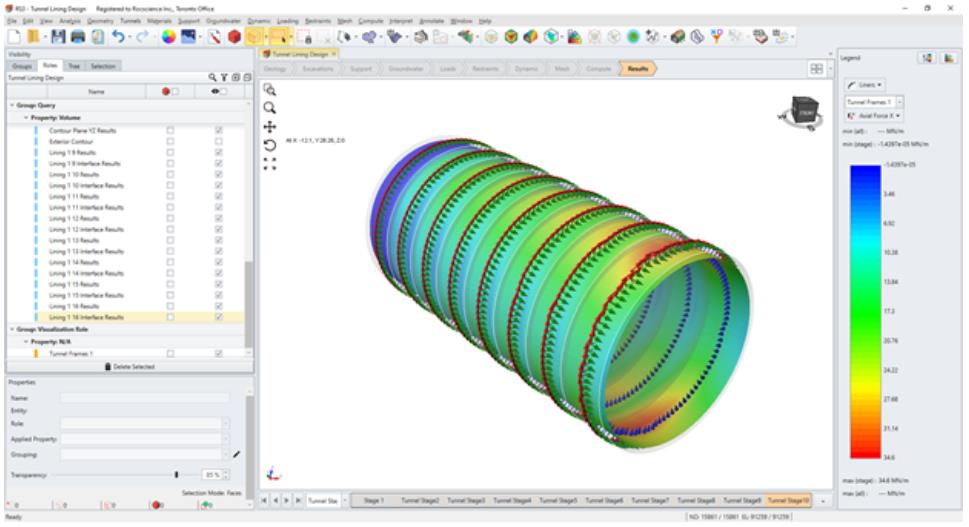This screenshot has height=527, width=969.
Task: Click the Undo arrow icon
Action: pyautogui.click(x=118, y=36)
